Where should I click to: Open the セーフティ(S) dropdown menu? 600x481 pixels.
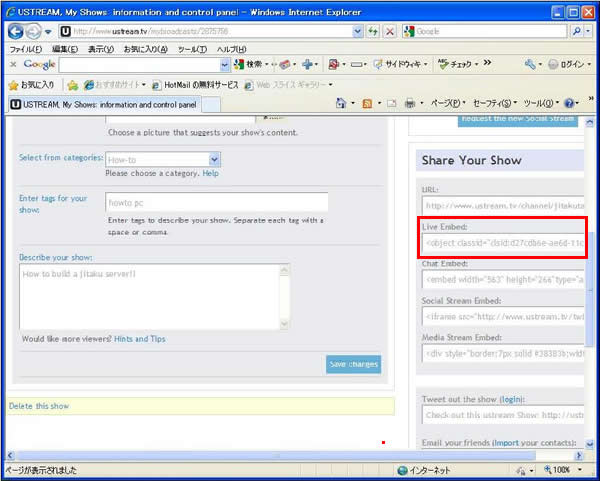click(494, 103)
